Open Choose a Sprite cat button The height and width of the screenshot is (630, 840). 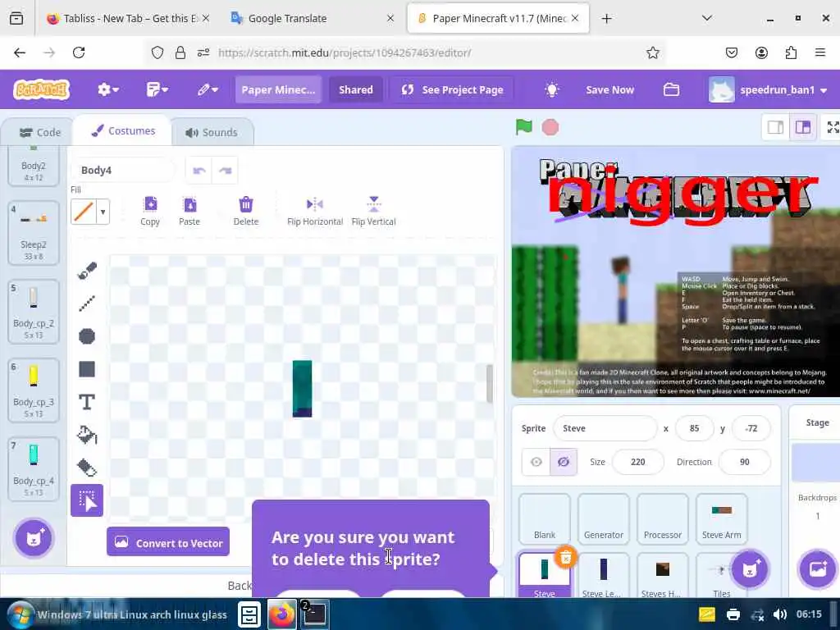pyautogui.click(x=750, y=569)
